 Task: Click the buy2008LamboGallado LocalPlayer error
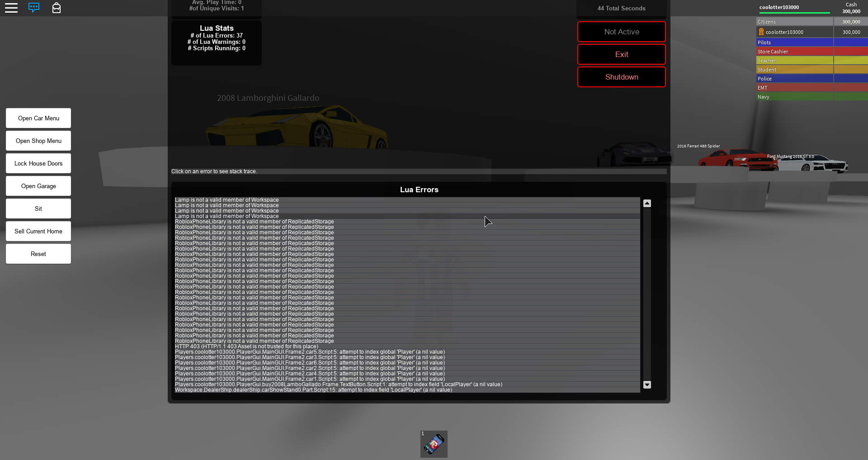tap(407, 384)
